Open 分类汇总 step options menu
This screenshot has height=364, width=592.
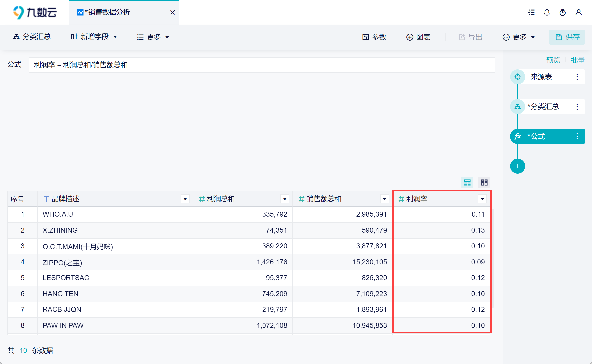click(577, 107)
